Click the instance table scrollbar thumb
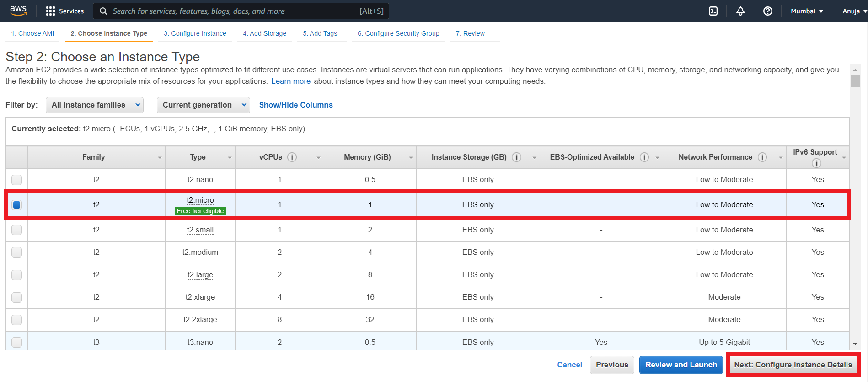Image resolution: width=868 pixels, height=382 pixels. click(855, 81)
